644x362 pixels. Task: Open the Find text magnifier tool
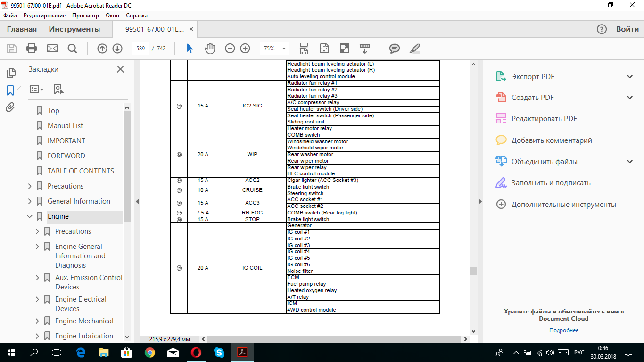coord(72,49)
